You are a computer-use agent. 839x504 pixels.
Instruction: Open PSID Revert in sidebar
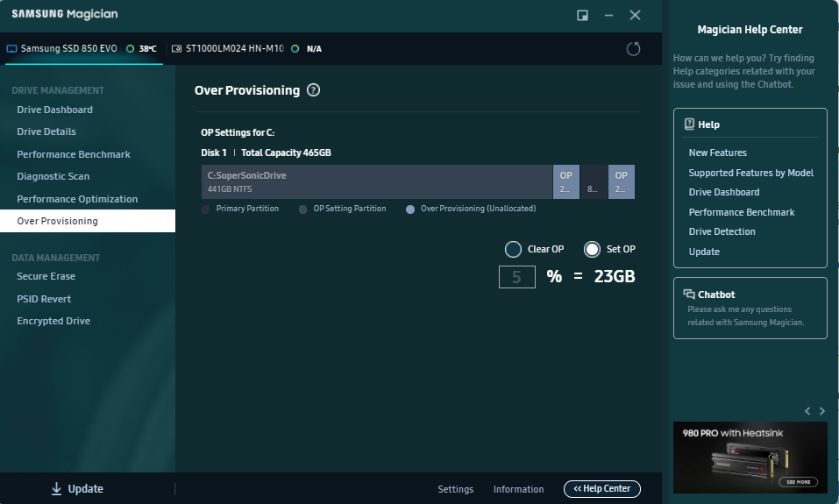tap(44, 299)
